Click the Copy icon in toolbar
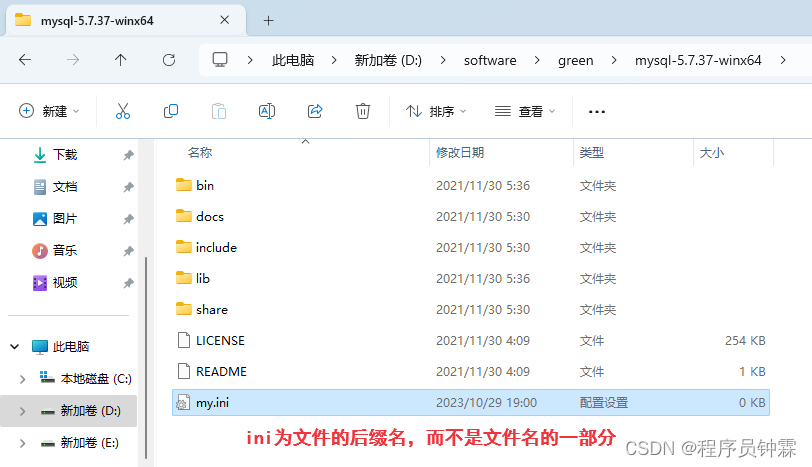 tap(171, 111)
